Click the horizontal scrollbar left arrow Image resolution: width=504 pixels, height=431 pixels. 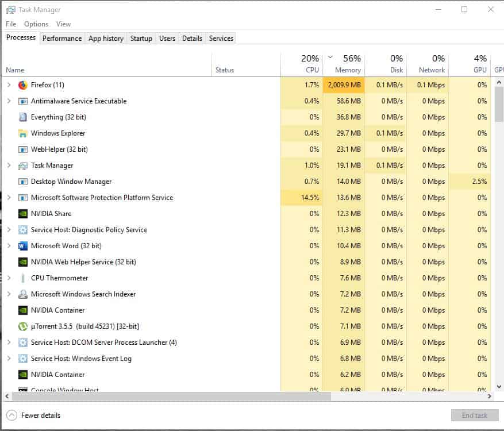(7, 397)
